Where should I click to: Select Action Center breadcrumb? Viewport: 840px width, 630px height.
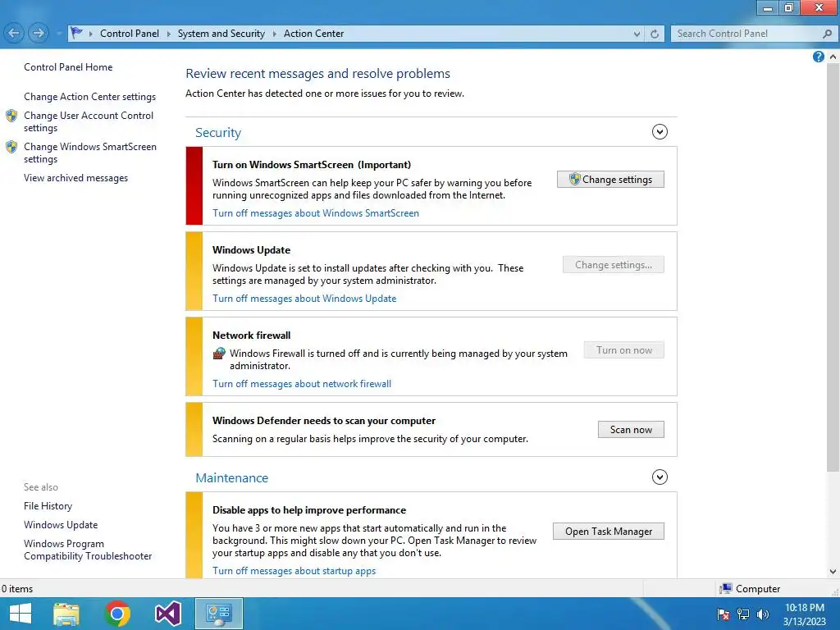pyautogui.click(x=314, y=34)
